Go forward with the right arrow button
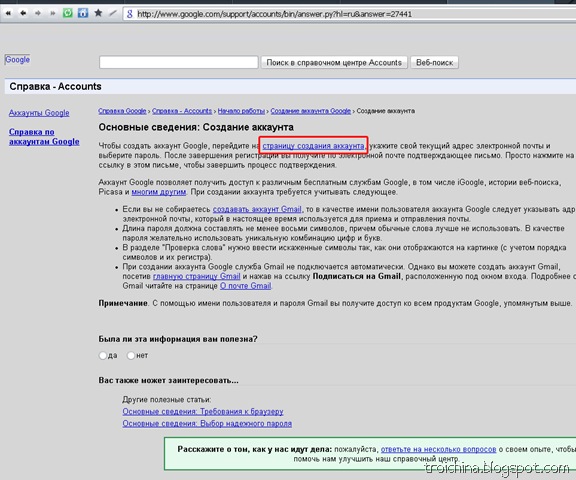Viewport: 576px width, 480px height. click(x=38, y=14)
